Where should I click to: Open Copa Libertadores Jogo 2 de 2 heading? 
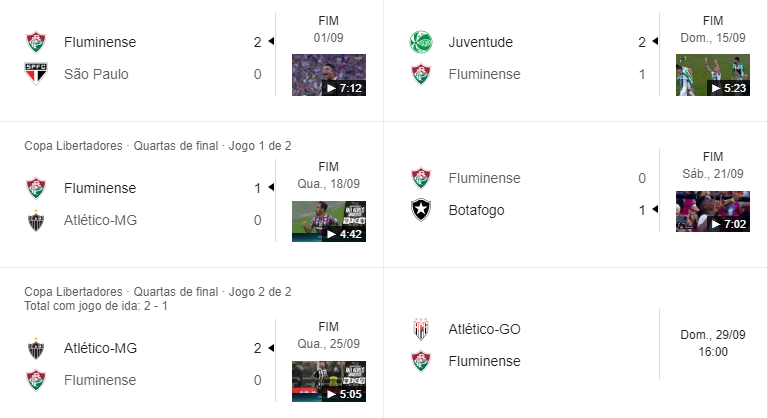pyautogui.click(x=158, y=292)
